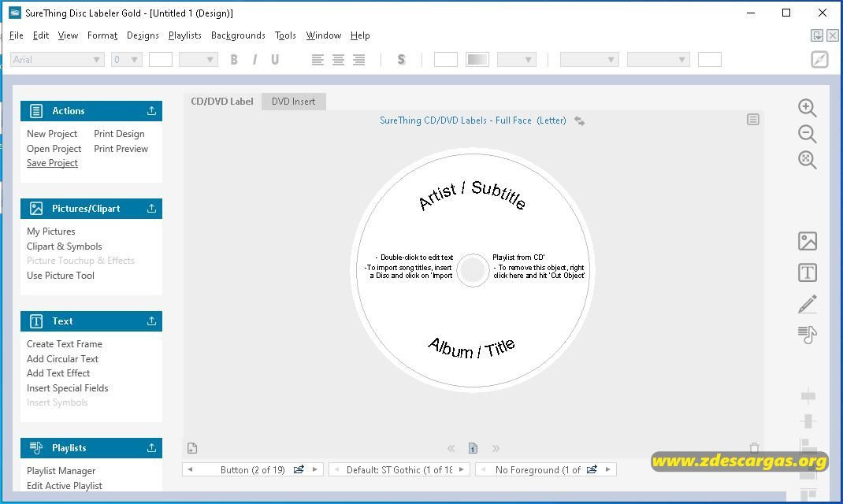Select the 'Album / Title' circular text on disc

471,348
